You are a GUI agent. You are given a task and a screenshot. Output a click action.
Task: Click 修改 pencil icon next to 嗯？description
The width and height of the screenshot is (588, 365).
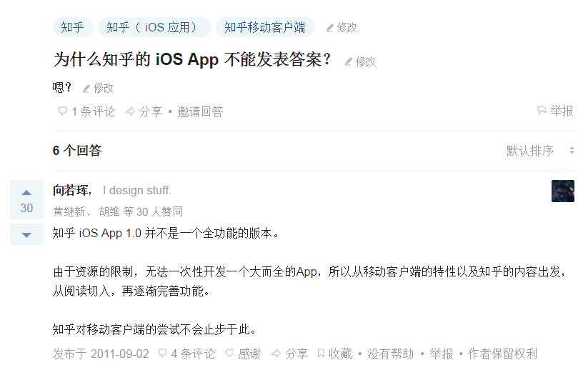pos(86,89)
